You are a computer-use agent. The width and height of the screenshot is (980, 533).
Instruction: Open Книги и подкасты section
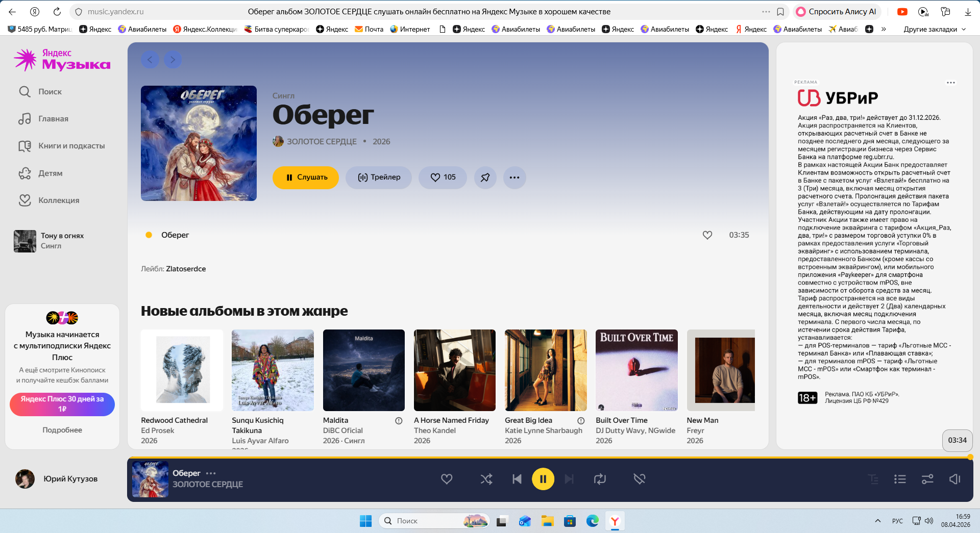[x=62, y=146]
